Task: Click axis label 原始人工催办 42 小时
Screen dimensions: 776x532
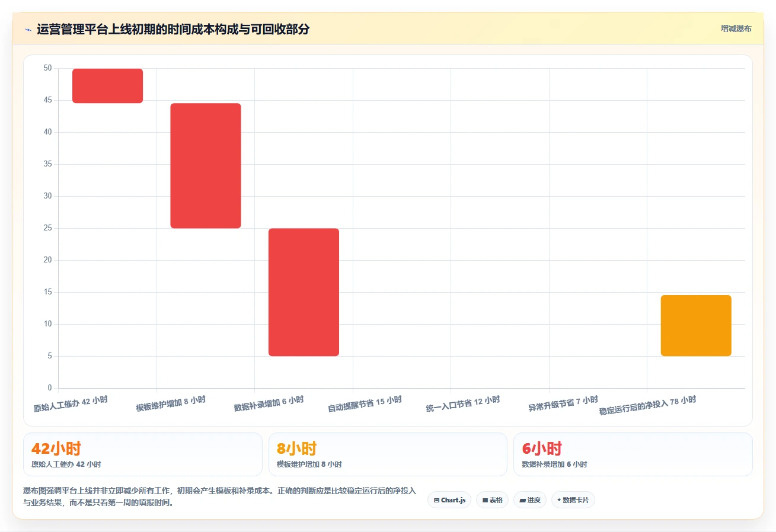Action: [71, 404]
